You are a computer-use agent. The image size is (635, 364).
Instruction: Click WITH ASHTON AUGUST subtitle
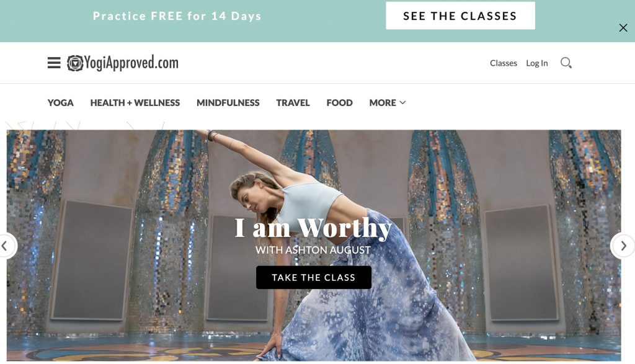point(313,250)
